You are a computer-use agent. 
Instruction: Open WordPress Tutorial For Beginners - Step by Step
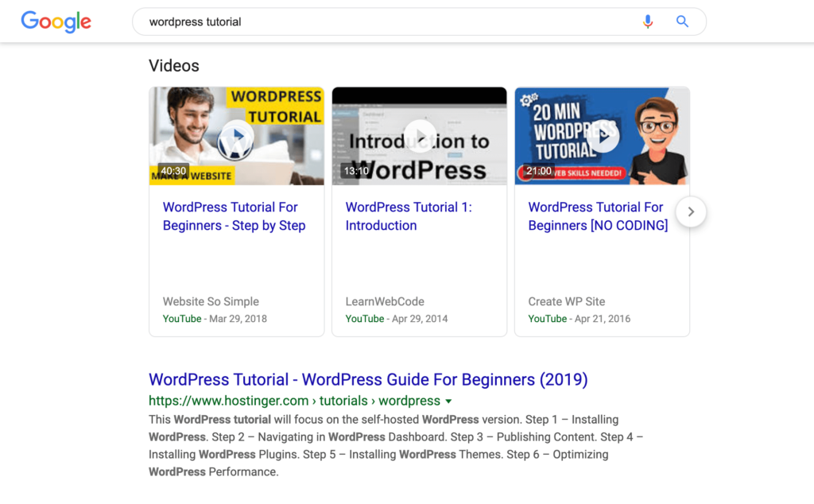click(234, 216)
